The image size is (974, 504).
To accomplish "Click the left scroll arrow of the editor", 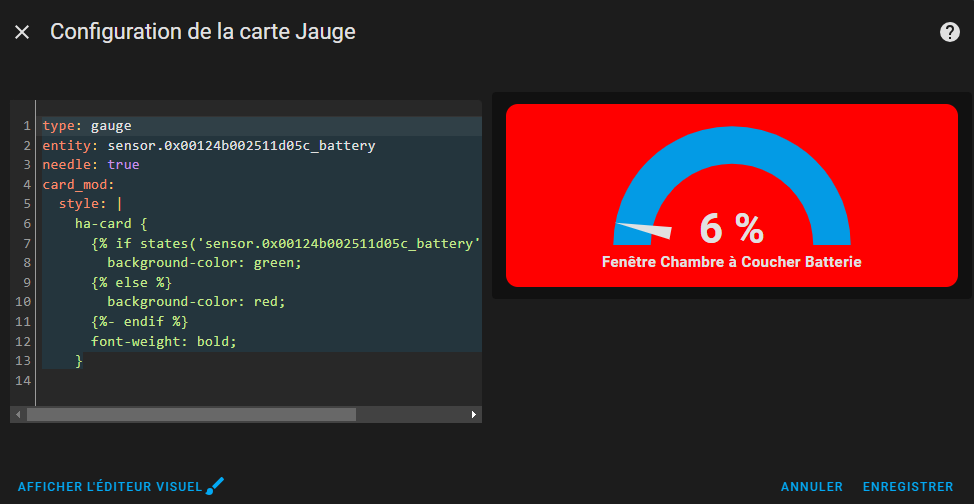I will (18, 414).
